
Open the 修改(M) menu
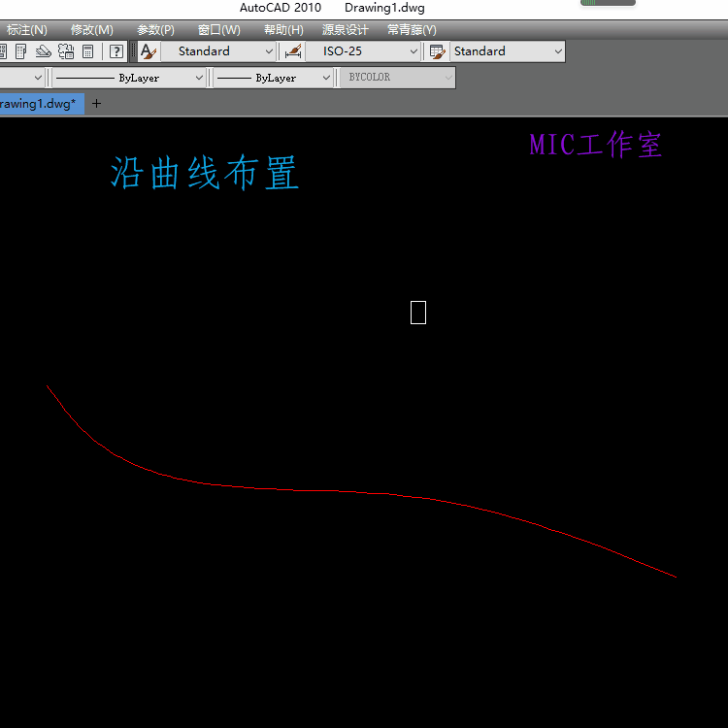click(91, 30)
